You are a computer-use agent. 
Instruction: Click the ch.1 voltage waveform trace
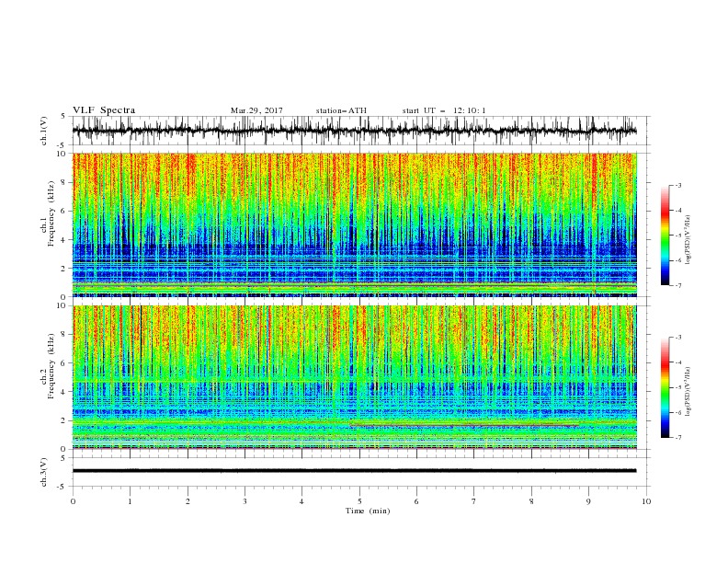[x=355, y=131]
